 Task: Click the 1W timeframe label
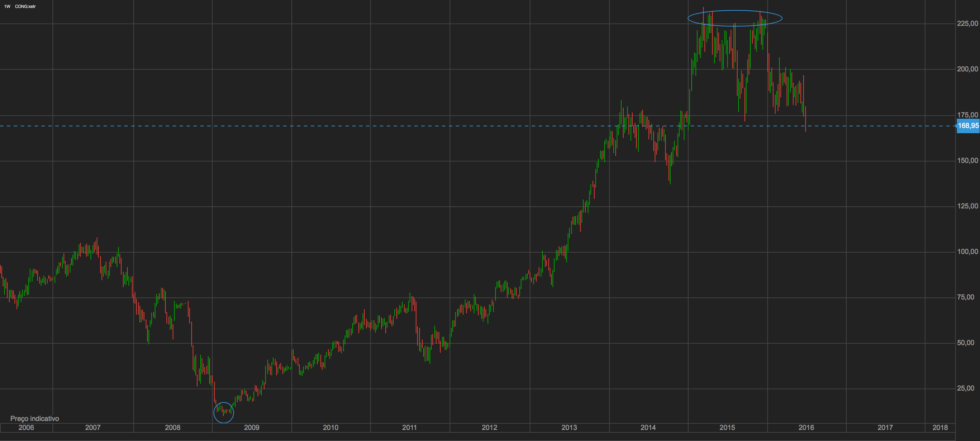(7, 7)
